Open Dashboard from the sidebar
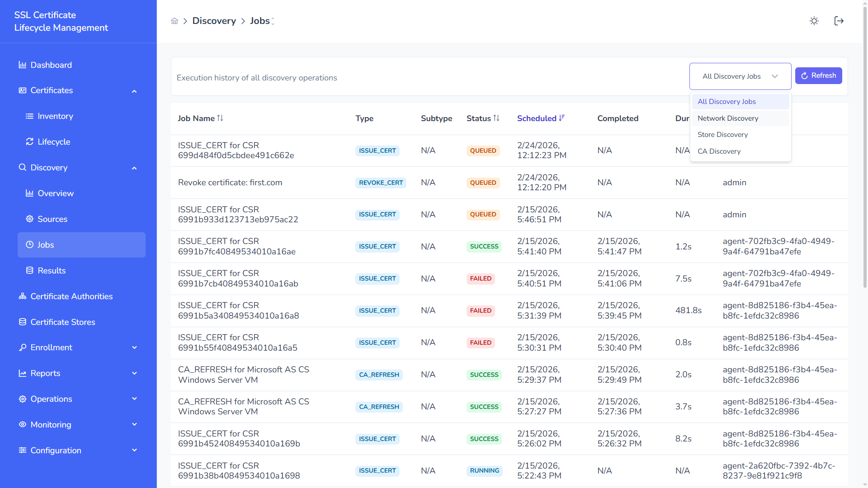This screenshot has width=868, height=488. coord(51,65)
